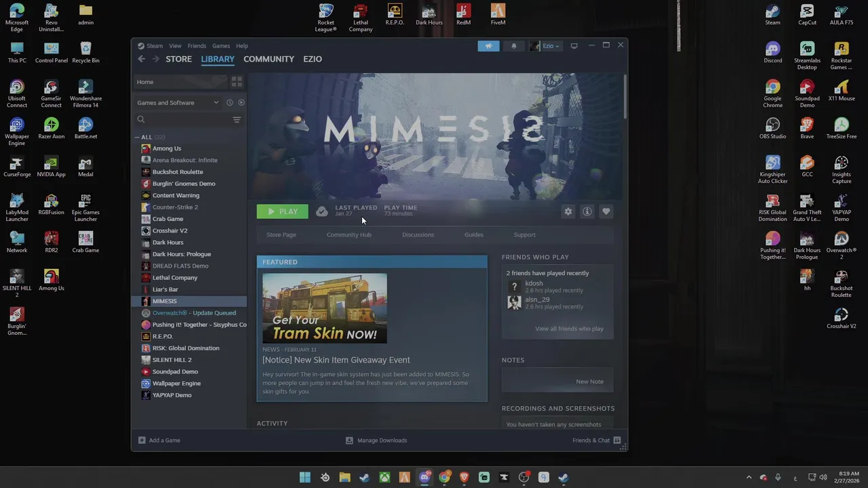Open Brave browser from taskbar

click(x=464, y=477)
